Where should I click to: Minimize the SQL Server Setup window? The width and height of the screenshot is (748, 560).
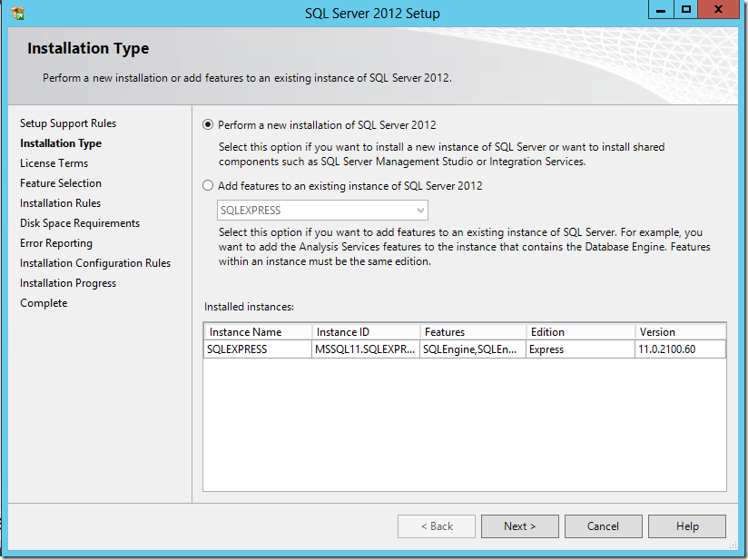click(661, 10)
